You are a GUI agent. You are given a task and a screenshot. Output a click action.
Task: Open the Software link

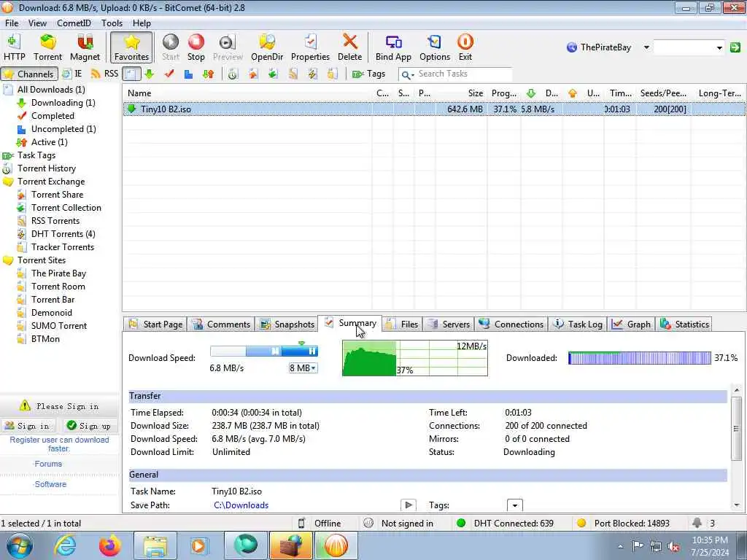coord(50,484)
